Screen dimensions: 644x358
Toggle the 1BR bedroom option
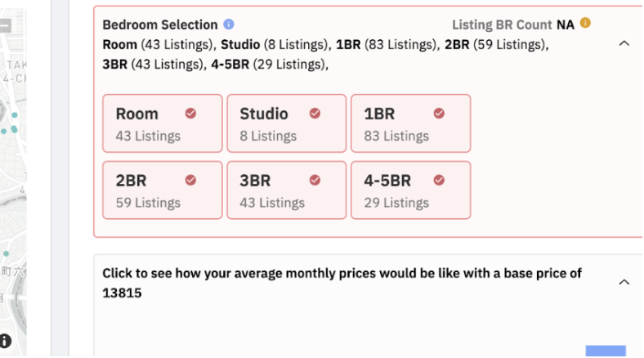click(410, 123)
